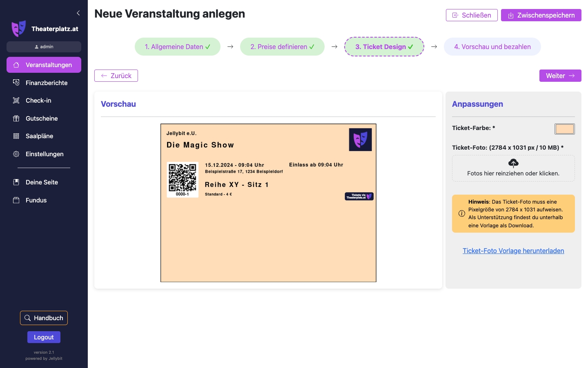
Task: Click Zwischenspeichern to save progress
Action: coord(541,15)
